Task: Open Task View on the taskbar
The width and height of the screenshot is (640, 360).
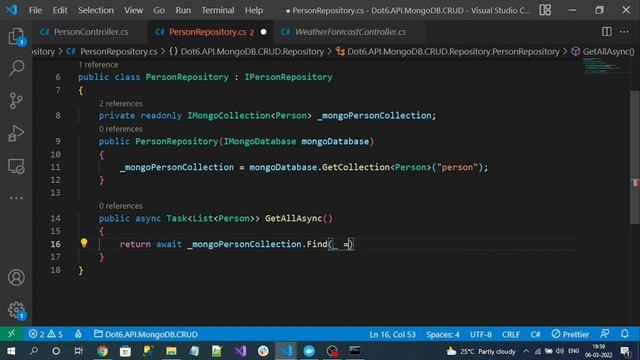Action: pos(78,351)
